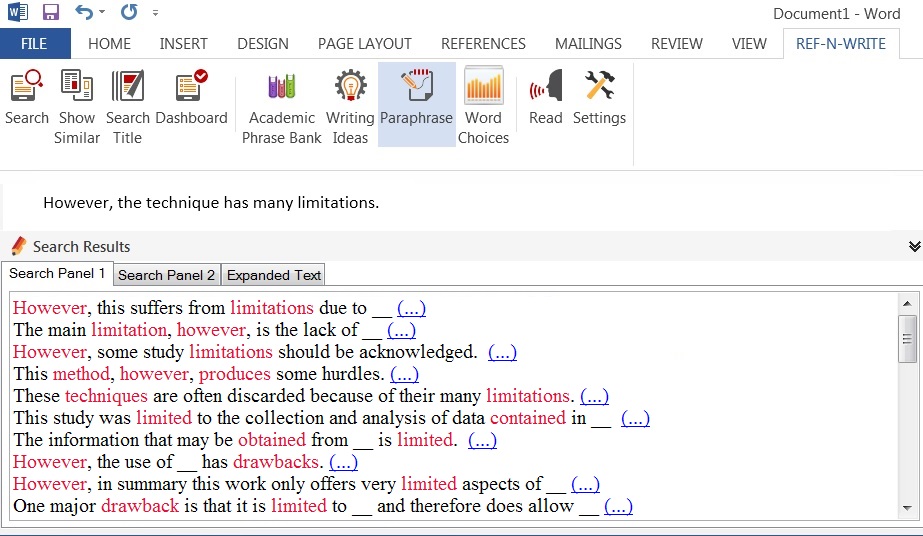923x536 pixels.
Task: Open (...) link after 'therefore does allow'
Action: pos(618,506)
